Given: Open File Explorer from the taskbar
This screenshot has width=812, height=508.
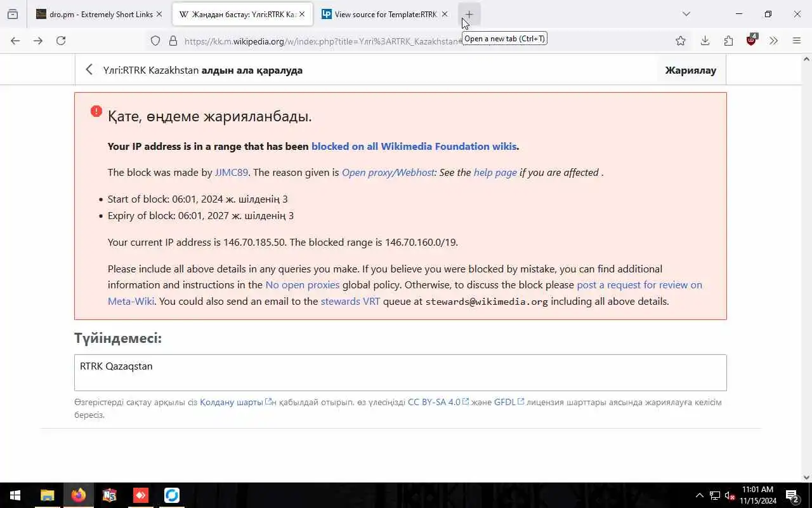Looking at the screenshot, I should coord(48,495).
